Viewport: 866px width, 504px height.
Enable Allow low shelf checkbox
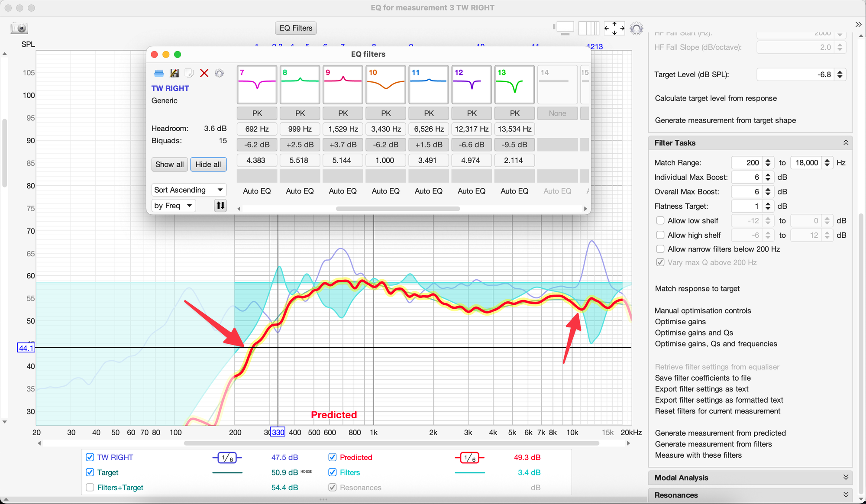(x=660, y=220)
